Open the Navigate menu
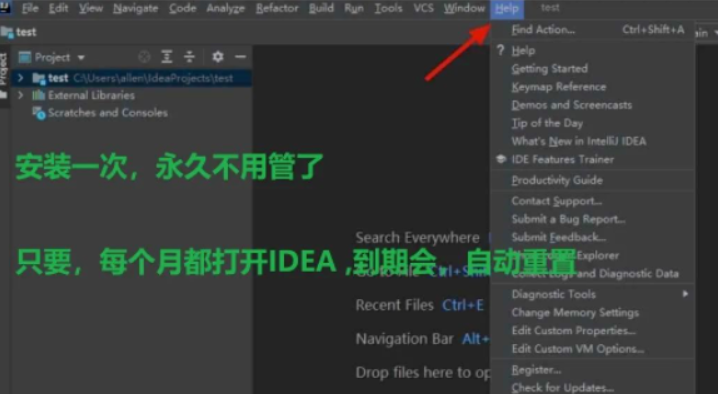This screenshot has width=718, height=394. (136, 8)
